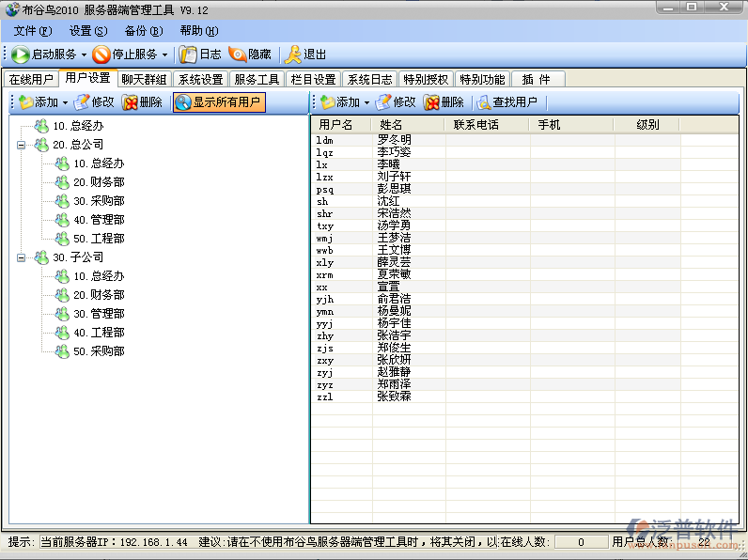Click the 退出 exit toolbar icon
Viewport: 748px width, 560px height.
coord(293,54)
